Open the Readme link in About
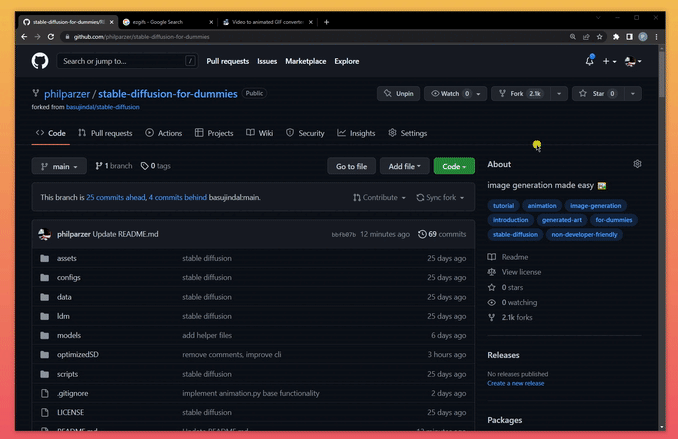This screenshot has height=439, width=678. tap(508, 257)
